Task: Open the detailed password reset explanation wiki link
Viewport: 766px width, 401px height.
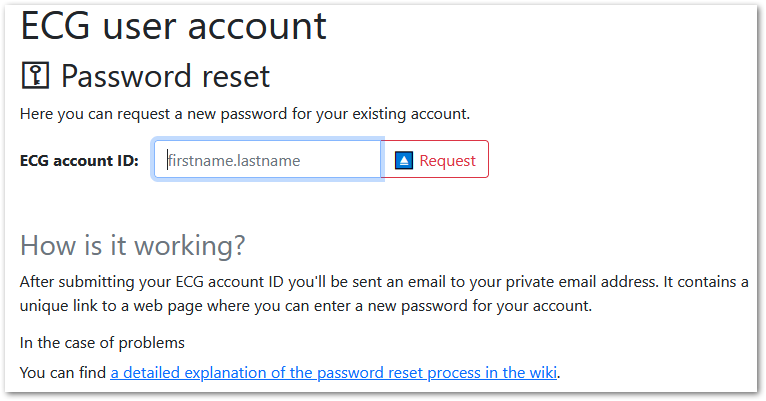Action: coord(334,373)
